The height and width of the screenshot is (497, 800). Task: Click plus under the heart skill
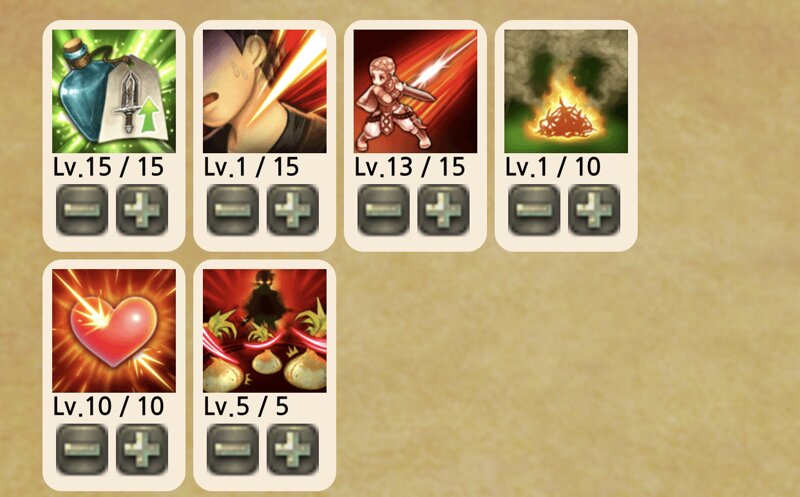click(x=142, y=450)
